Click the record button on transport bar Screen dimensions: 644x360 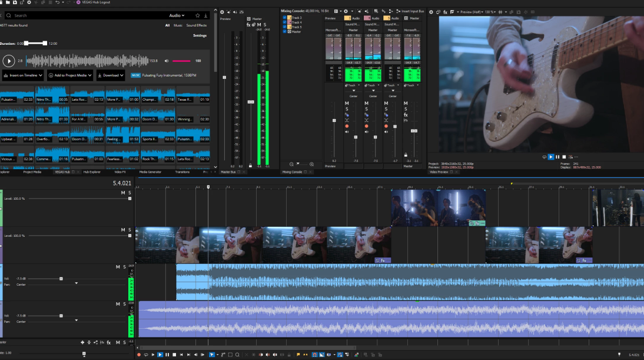click(139, 355)
